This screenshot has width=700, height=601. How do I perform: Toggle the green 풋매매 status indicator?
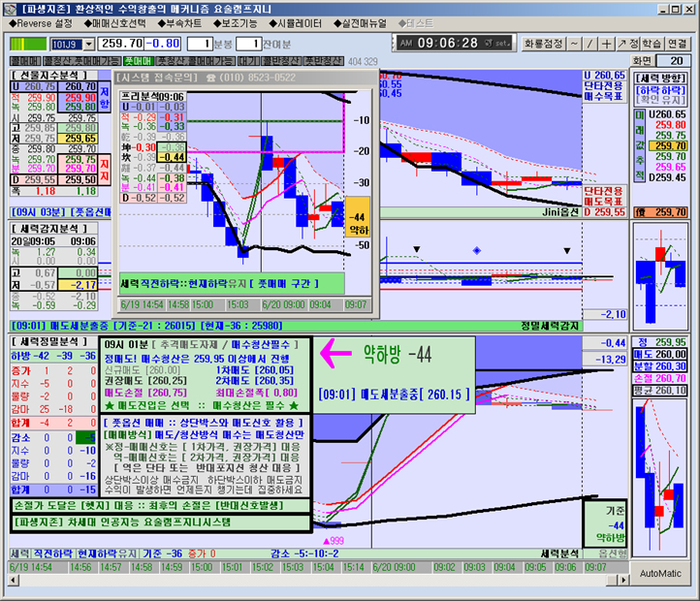pyautogui.click(x=139, y=61)
